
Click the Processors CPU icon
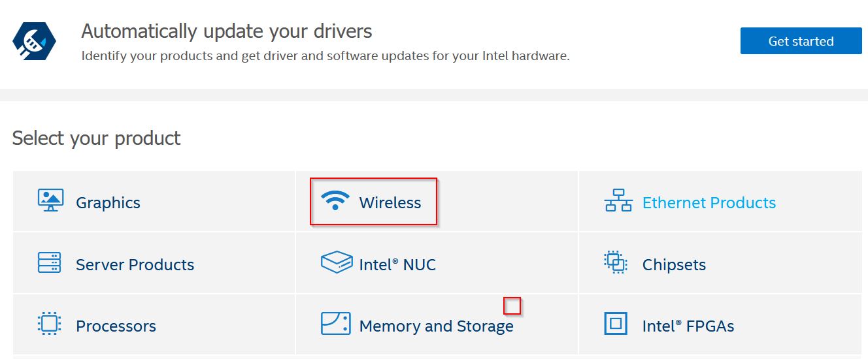click(x=50, y=323)
